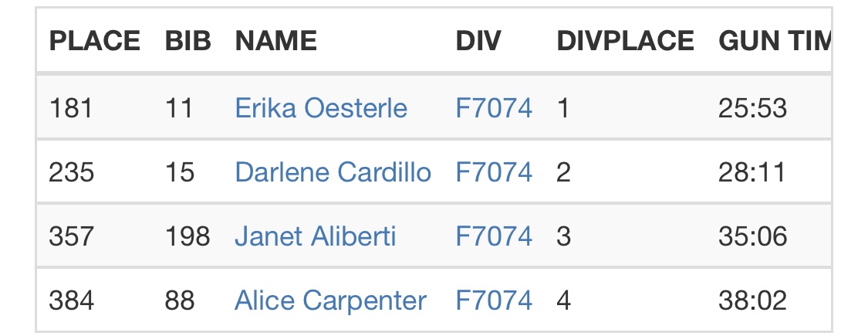Image resolution: width=868 pixels, height=336 pixels.
Task: Select Janet Aliberti's result link
Action: tap(315, 236)
